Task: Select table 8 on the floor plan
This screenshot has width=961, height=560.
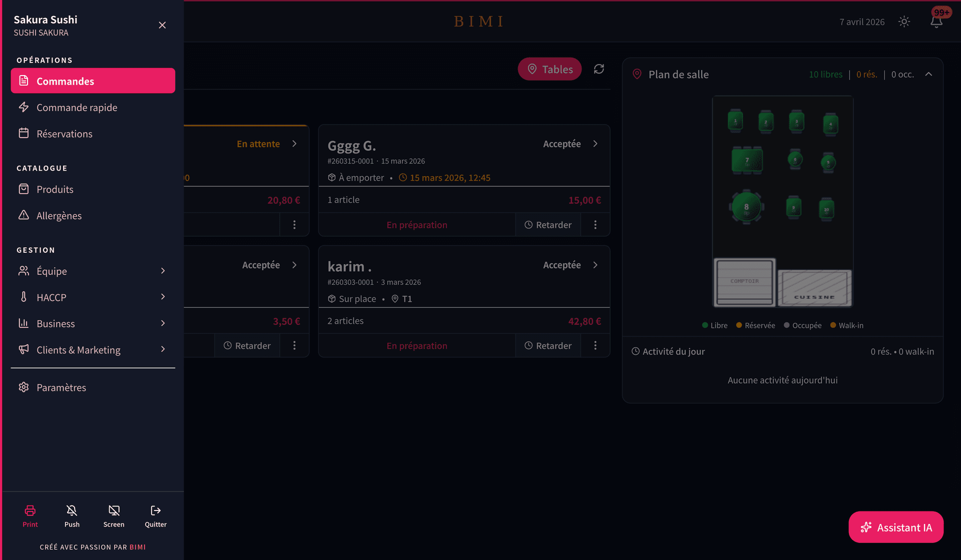Action: point(745,206)
